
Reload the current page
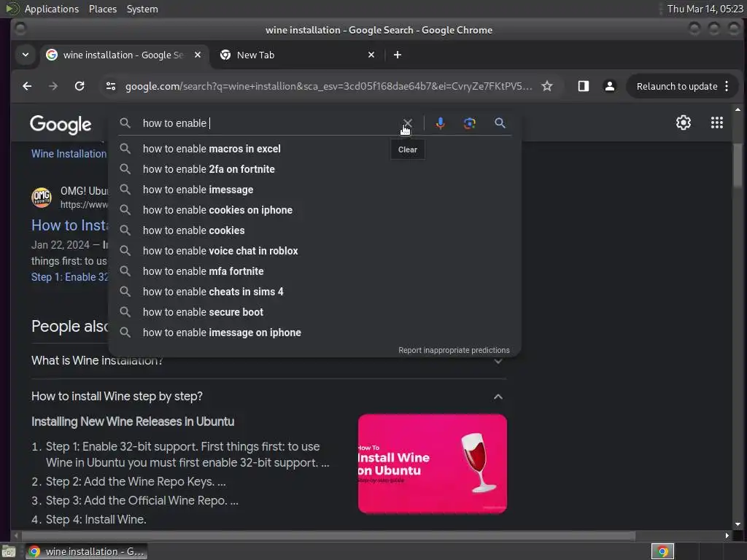pyautogui.click(x=80, y=86)
